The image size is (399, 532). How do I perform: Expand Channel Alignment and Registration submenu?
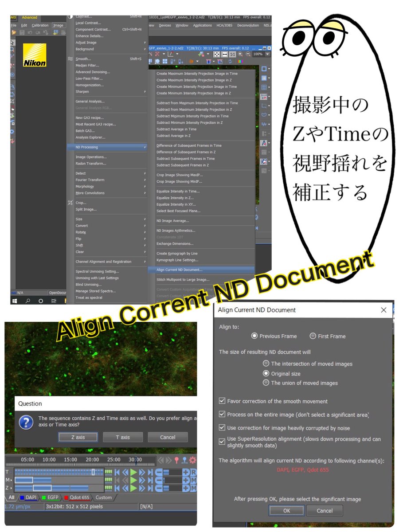(x=106, y=262)
